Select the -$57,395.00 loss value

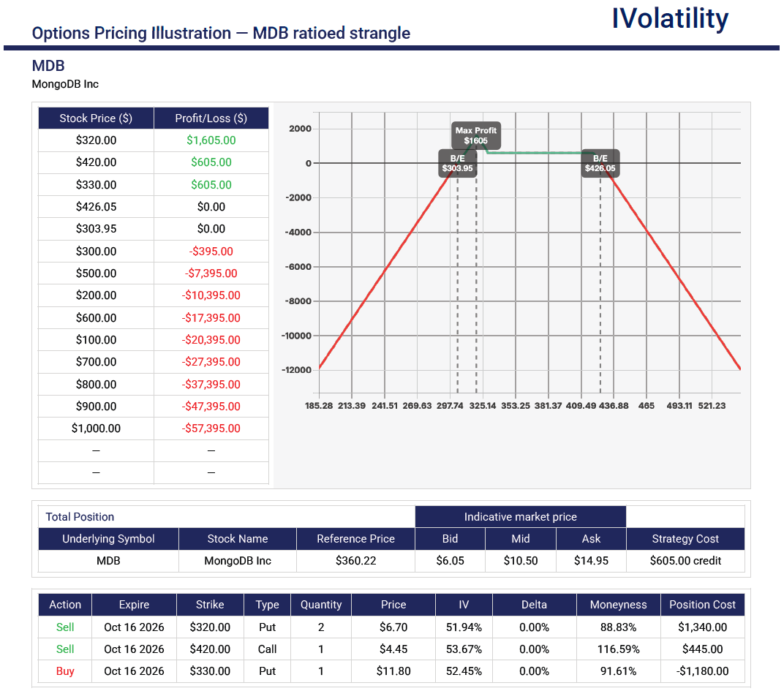point(211,428)
